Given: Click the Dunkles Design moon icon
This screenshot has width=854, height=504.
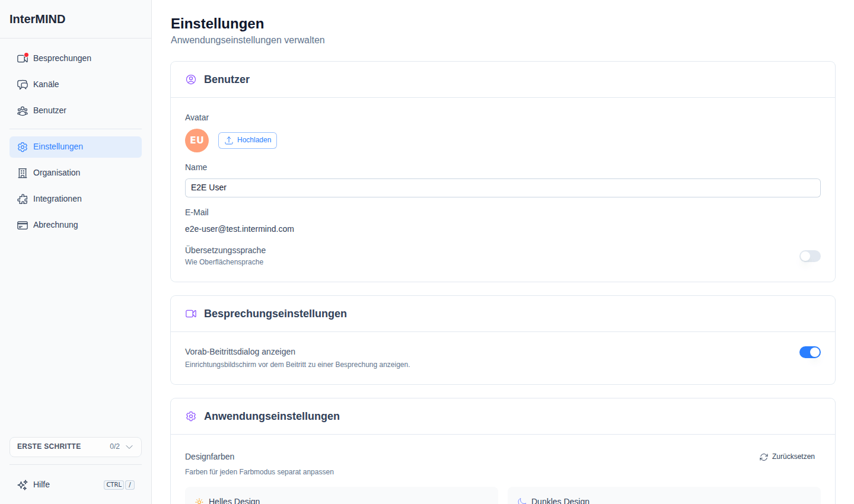Looking at the screenshot, I should 522,501.
